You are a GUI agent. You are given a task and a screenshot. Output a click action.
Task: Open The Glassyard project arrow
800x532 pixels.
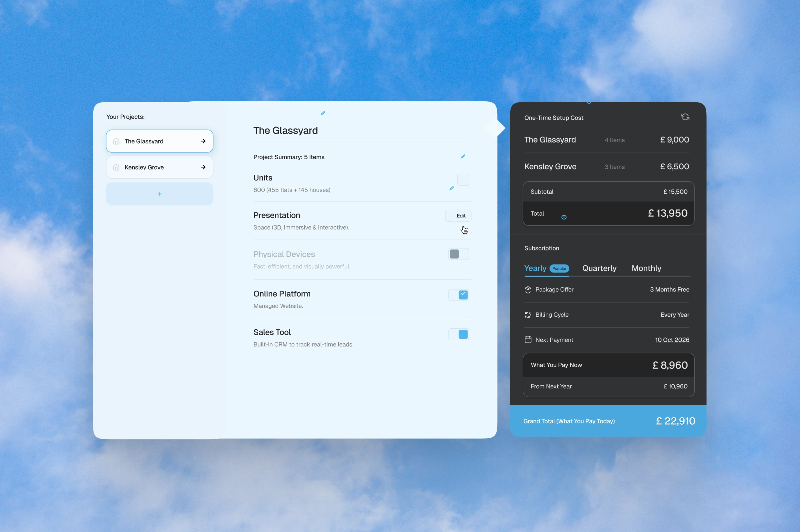point(203,141)
